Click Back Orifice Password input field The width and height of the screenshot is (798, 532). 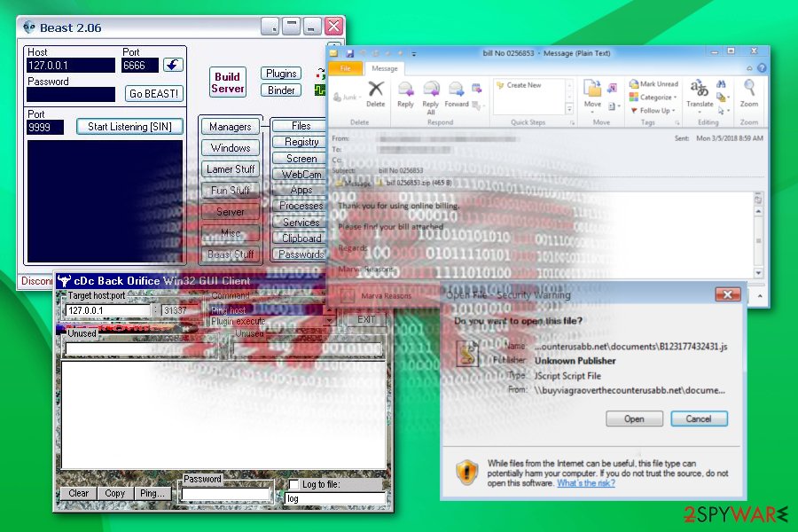tap(225, 494)
